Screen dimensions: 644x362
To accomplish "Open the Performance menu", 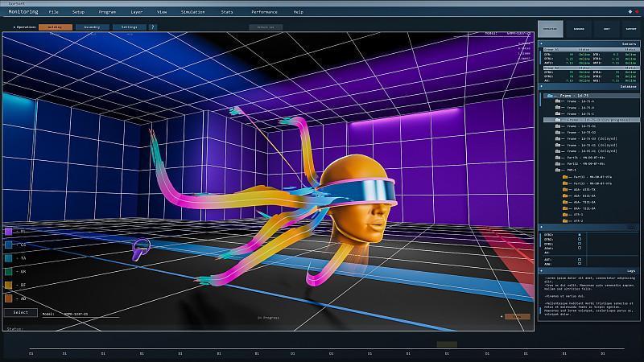I will [264, 12].
